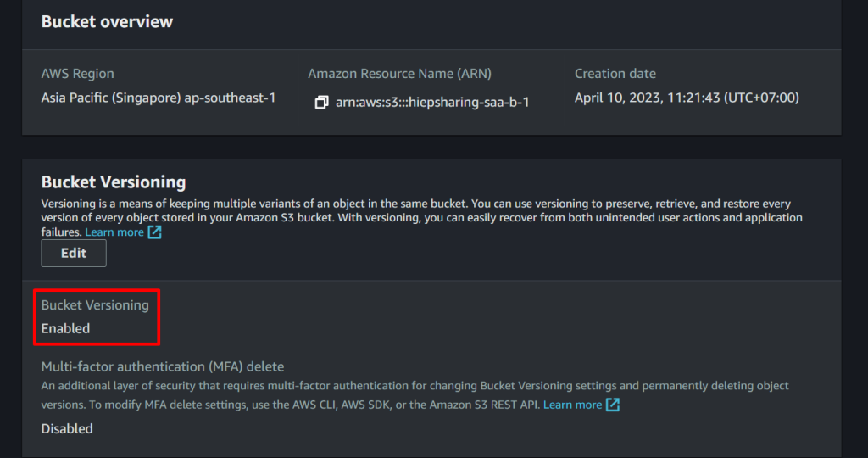The image size is (868, 458).
Task: Select the Disabled MFA delete status
Action: (67, 428)
